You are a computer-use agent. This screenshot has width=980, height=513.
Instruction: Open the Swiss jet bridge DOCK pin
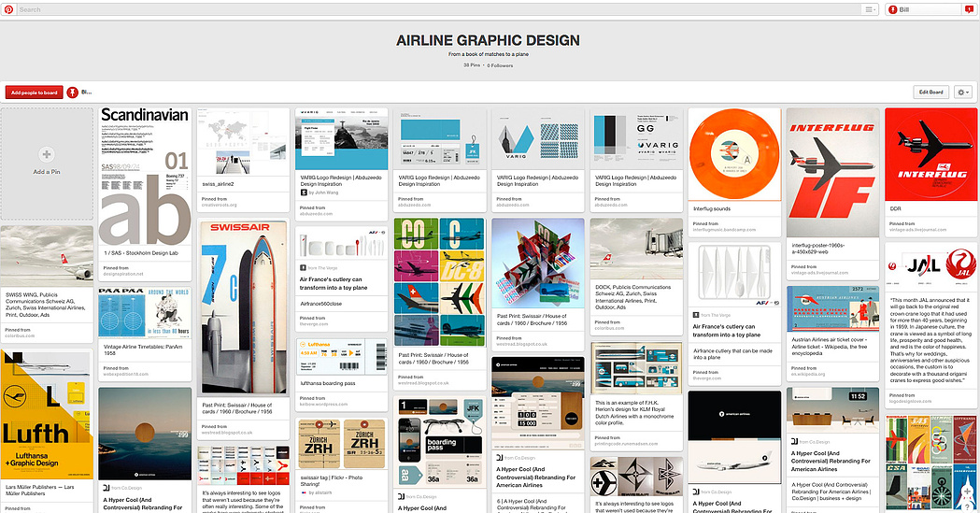point(636,248)
